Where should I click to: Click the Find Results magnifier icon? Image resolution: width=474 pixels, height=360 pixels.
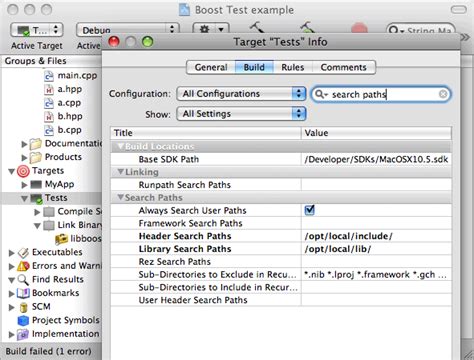point(23,280)
